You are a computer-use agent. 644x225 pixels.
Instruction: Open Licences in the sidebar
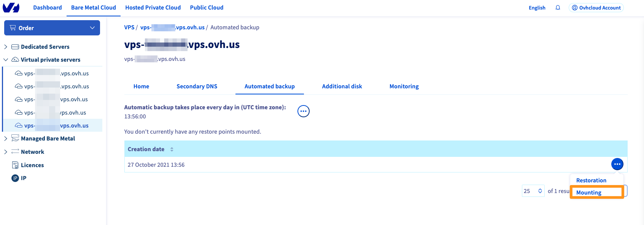(32, 165)
